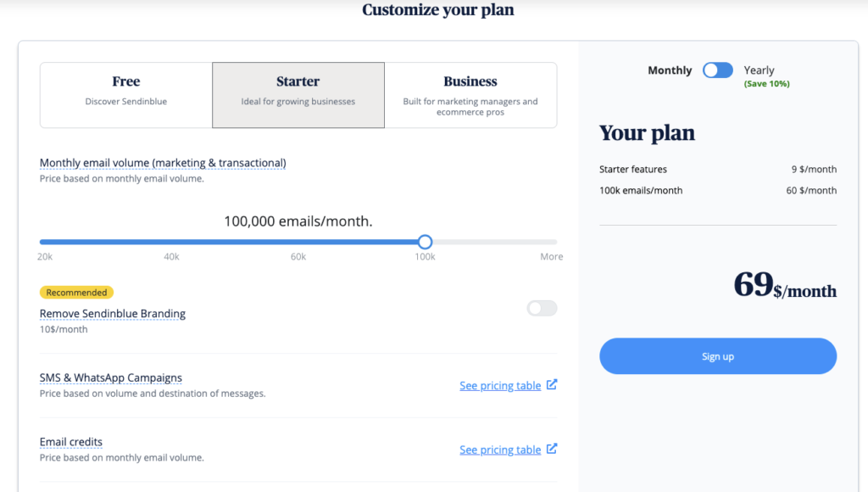
Task: Set email volume to the 60k mark
Action: (298, 242)
